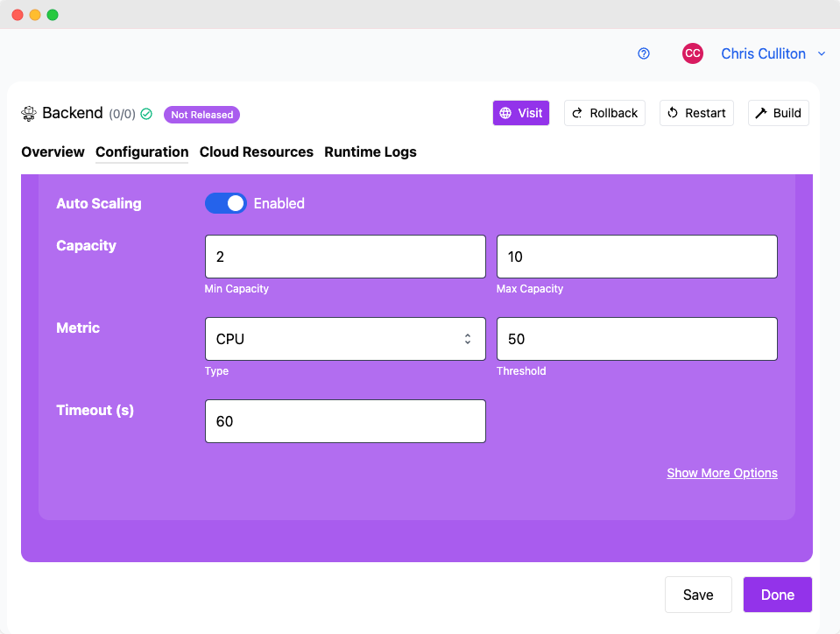Save the configuration changes
Viewport: 840px width, 634px height.
698,595
